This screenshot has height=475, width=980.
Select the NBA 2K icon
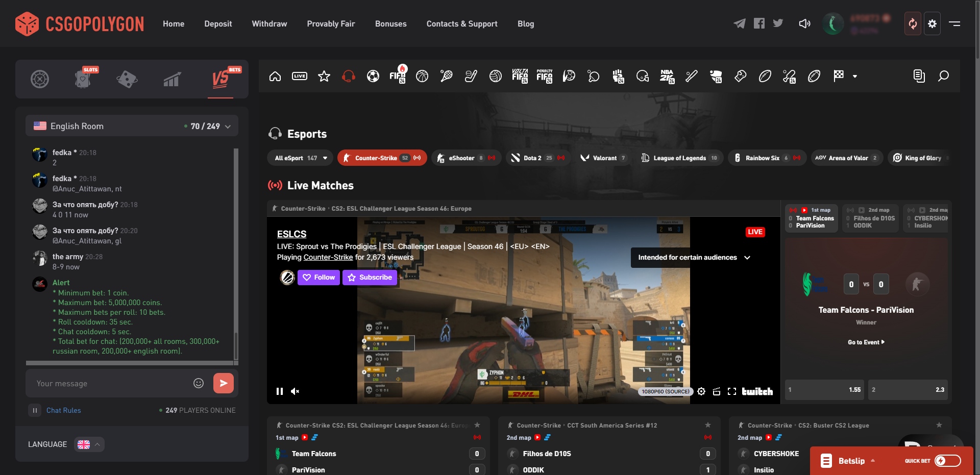point(667,77)
